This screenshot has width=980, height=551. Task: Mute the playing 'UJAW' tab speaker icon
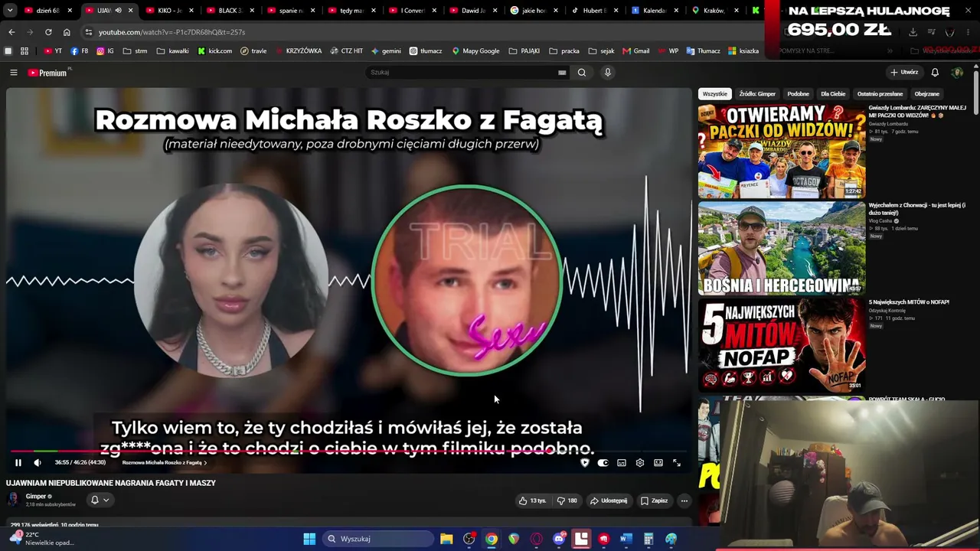tap(118, 11)
